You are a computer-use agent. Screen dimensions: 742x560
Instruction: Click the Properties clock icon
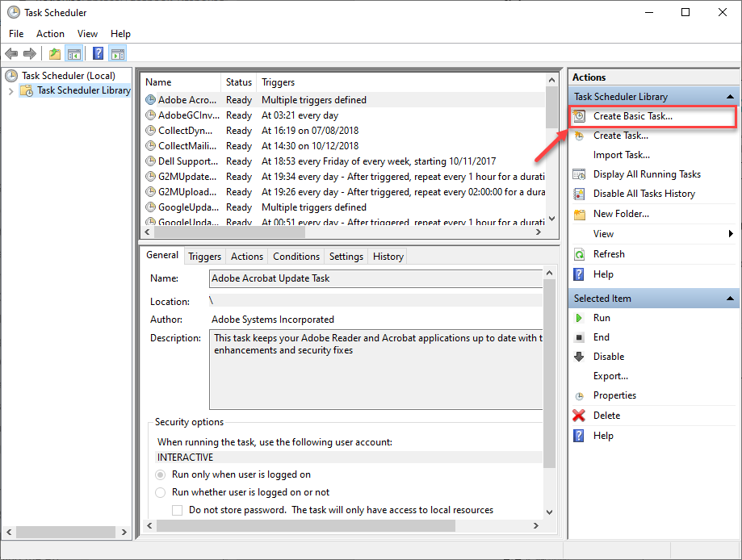[579, 396]
